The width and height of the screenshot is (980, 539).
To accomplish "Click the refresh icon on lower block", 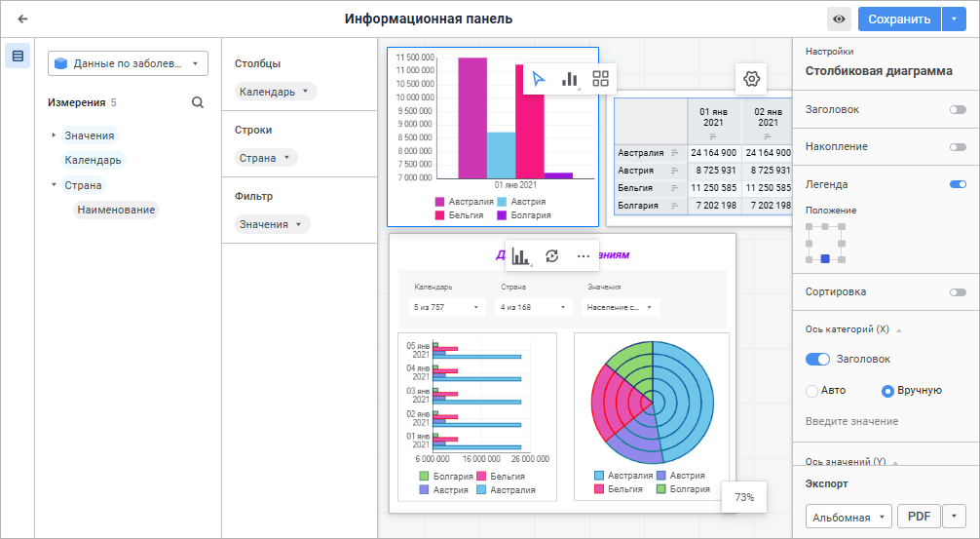I will [552, 255].
